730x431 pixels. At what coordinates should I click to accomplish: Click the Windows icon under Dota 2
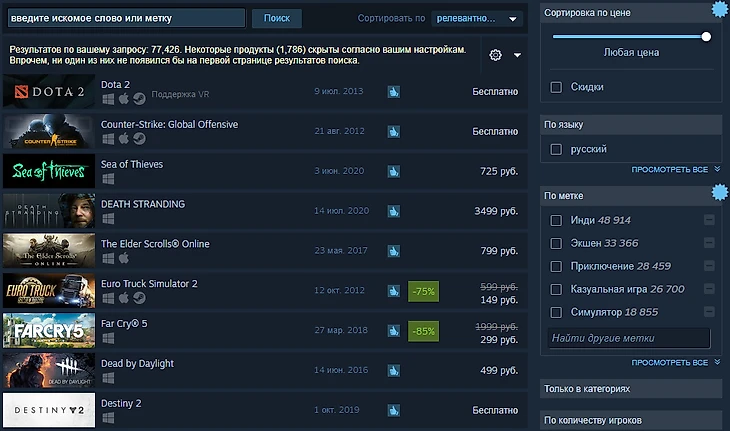[108, 99]
